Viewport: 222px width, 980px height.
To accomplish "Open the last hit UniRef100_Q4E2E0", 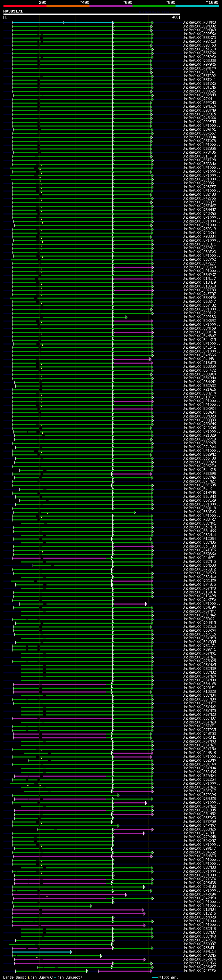I will pos(199,971).
